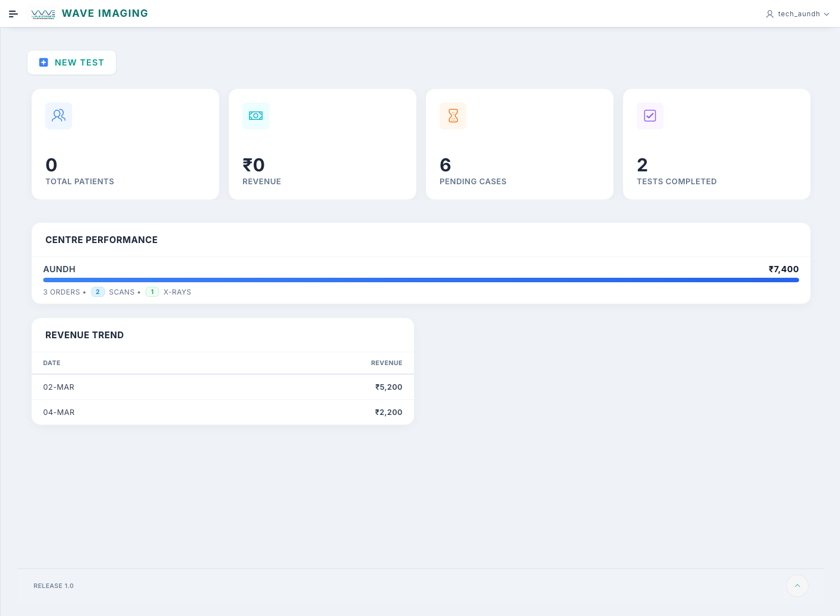
Task: Select the 02-MAR revenue row
Action: click(222, 387)
